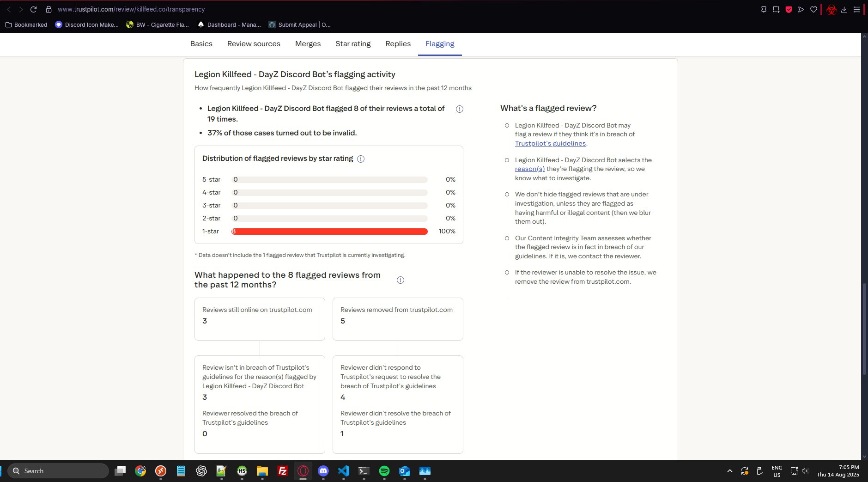Open Discord from taskbar

click(x=323, y=471)
